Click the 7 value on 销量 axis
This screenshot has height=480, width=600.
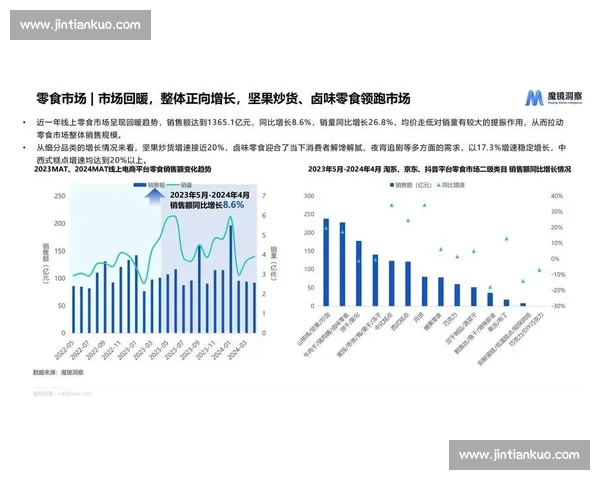[264, 196]
